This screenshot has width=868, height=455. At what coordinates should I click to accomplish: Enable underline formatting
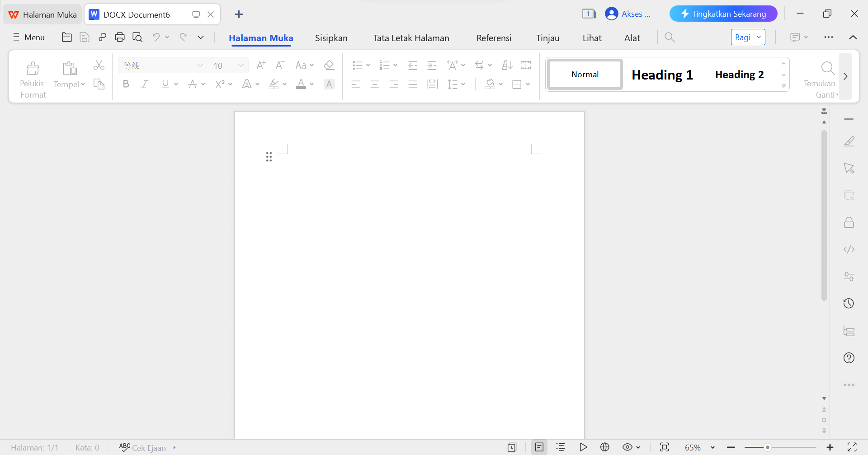click(165, 84)
